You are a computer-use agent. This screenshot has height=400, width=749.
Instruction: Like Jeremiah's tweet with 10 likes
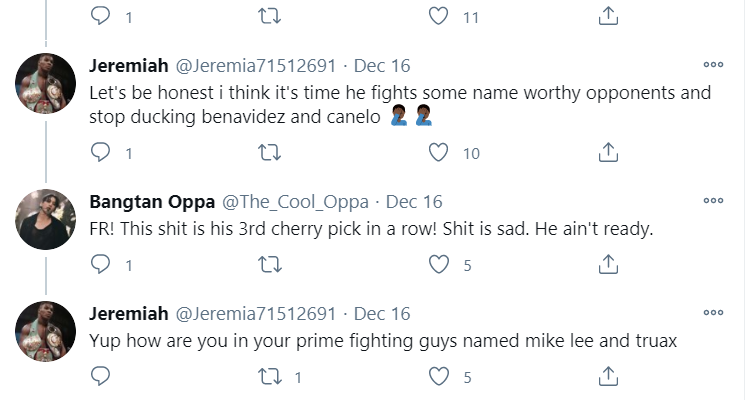(438, 152)
